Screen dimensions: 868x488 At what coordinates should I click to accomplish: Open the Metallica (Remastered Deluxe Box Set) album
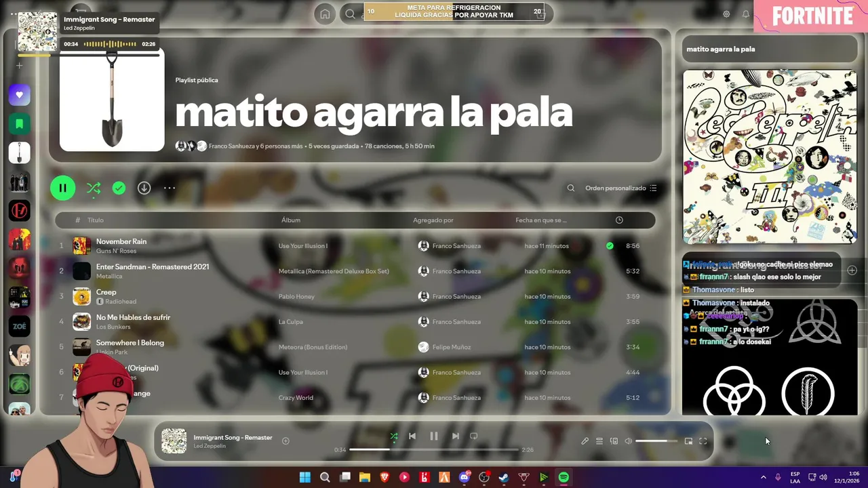334,271
